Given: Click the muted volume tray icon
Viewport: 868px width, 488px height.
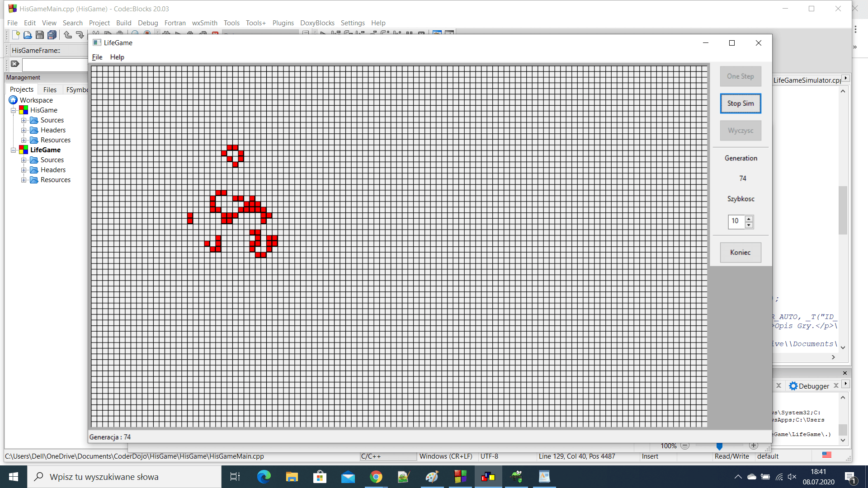Looking at the screenshot, I should 792,477.
